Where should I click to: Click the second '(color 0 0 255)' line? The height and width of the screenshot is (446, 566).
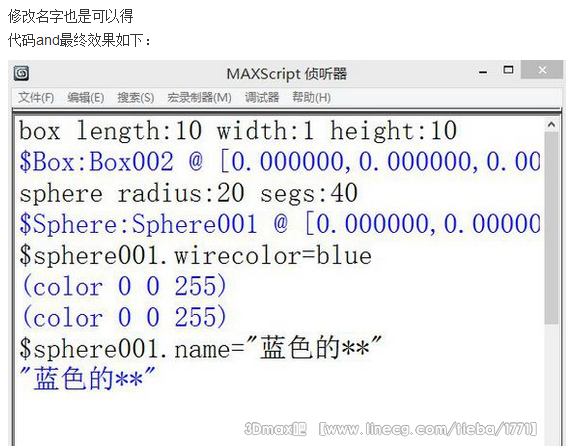pyautogui.click(x=124, y=318)
